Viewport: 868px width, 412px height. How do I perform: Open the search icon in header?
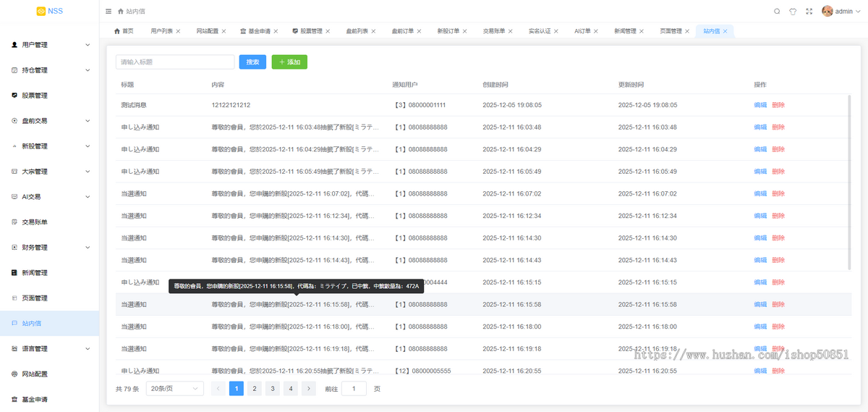pos(777,12)
